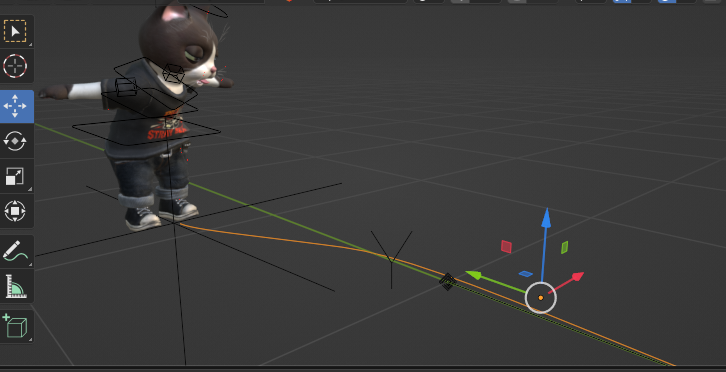This screenshot has width=726, height=372.
Task: Click the white circle at gizmo center
Action: (x=541, y=298)
